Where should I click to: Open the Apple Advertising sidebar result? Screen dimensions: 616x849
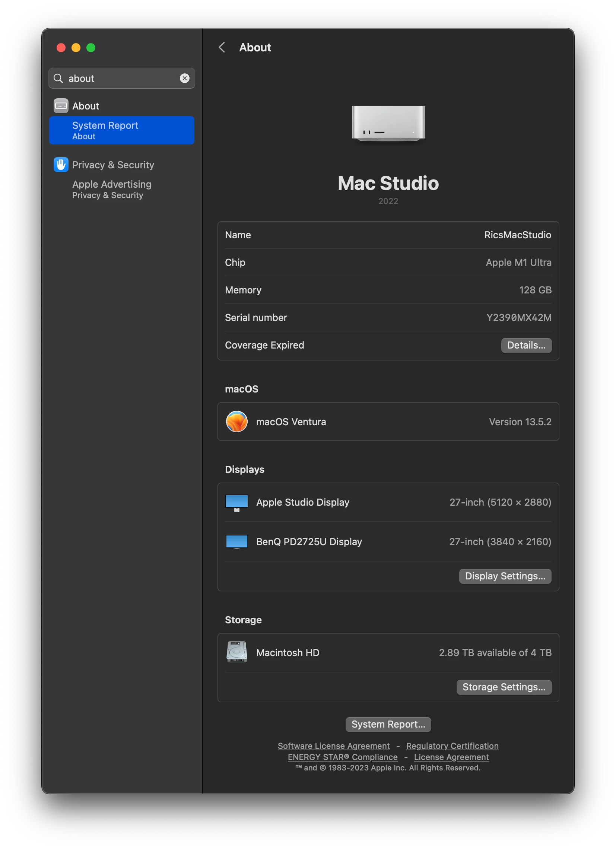coord(122,190)
